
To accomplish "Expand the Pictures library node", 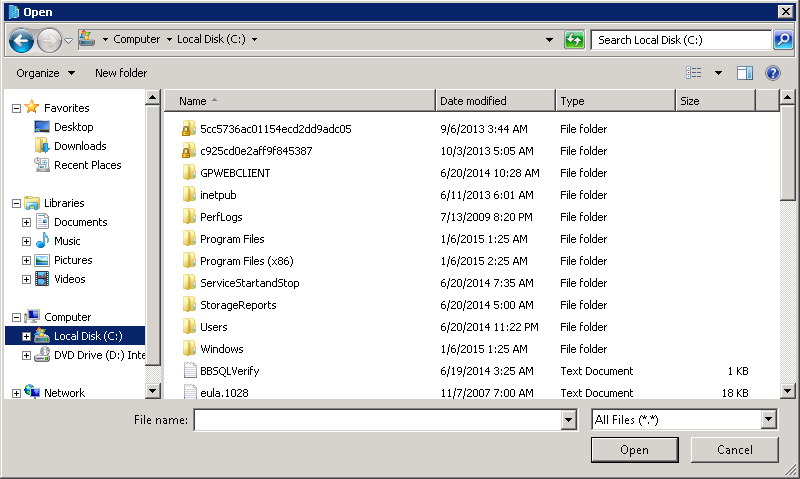I will [x=26, y=260].
